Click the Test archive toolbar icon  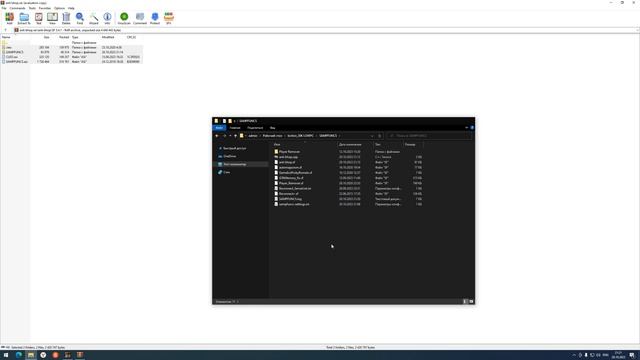pyautogui.click(x=39, y=18)
